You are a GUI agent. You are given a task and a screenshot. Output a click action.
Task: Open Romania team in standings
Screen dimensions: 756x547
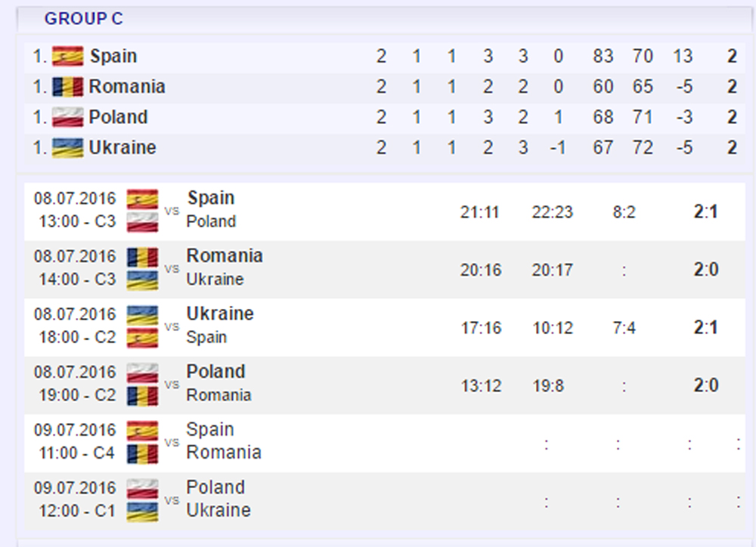pos(127,87)
